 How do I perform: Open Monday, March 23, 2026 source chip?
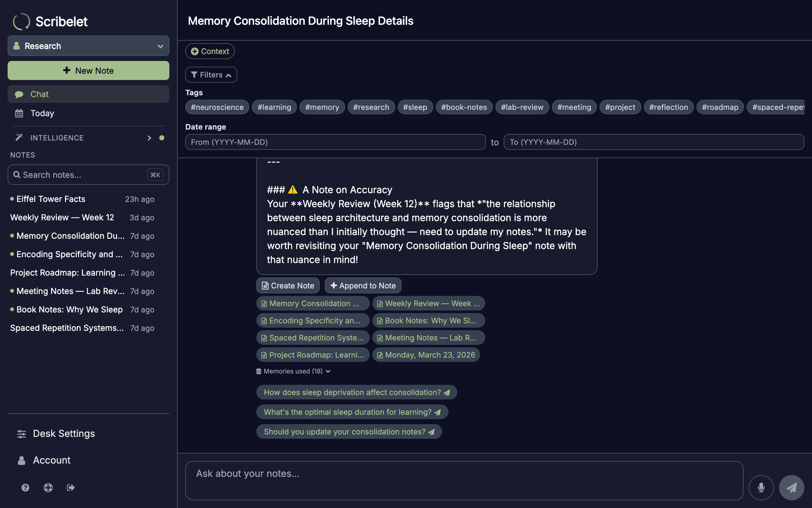426,355
